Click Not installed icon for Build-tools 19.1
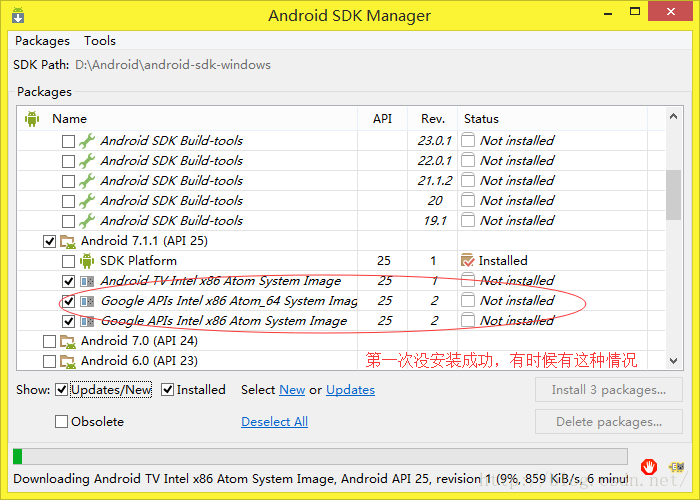Image resolution: width=700 pixels, height=500 pixels. [x=468, y=220]
